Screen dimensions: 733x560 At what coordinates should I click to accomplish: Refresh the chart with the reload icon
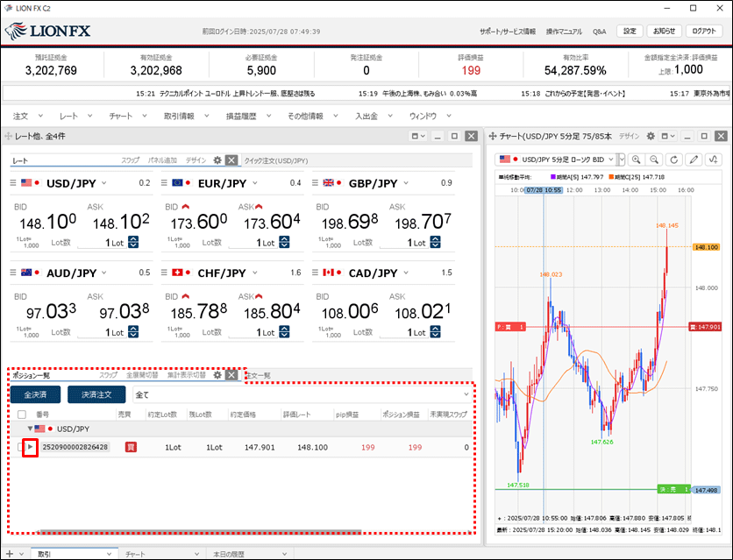coord(673,159)
